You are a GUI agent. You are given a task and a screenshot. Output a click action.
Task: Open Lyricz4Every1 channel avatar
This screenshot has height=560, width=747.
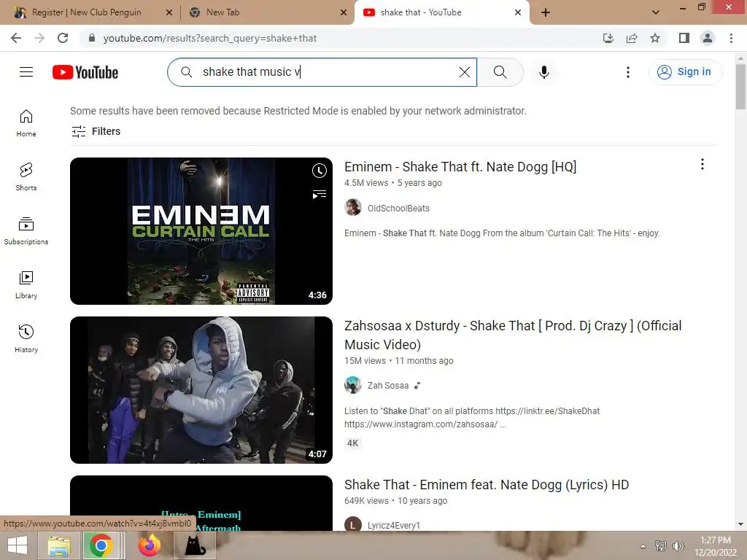tap(353, 524)
